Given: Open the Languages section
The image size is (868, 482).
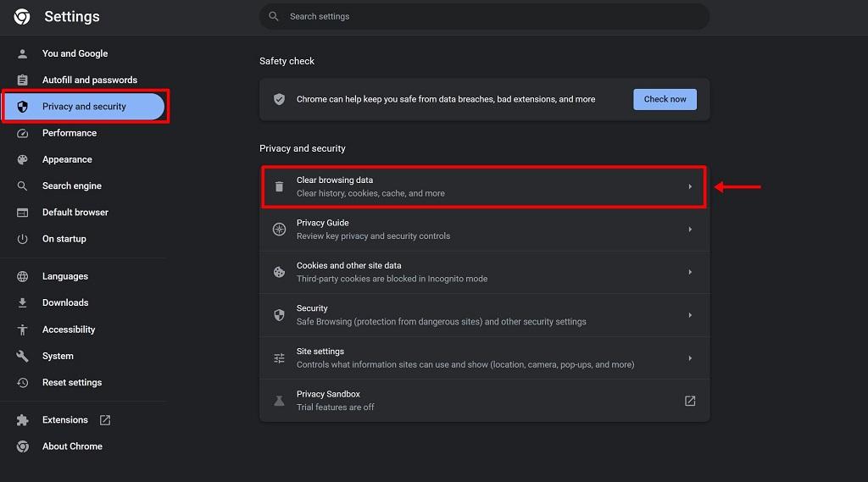Looking at the screenshot, I should pos(83,276).
